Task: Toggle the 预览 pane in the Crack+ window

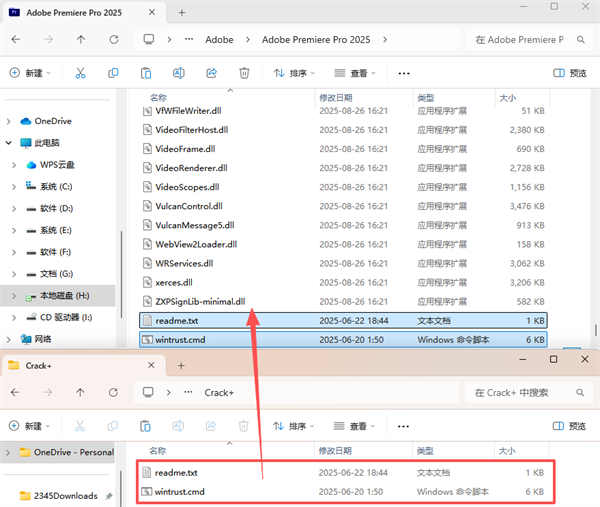Action: (x=569, y=426)
